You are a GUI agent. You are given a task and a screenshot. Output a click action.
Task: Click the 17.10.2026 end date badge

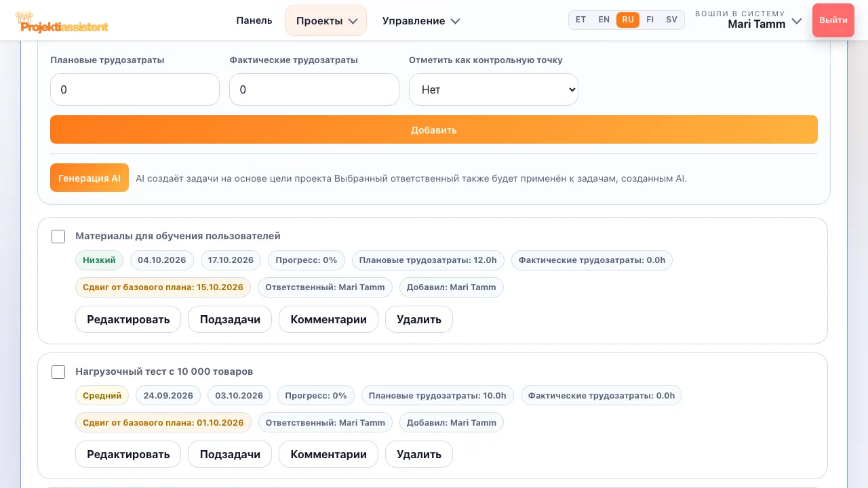click(x=231, y=260)
